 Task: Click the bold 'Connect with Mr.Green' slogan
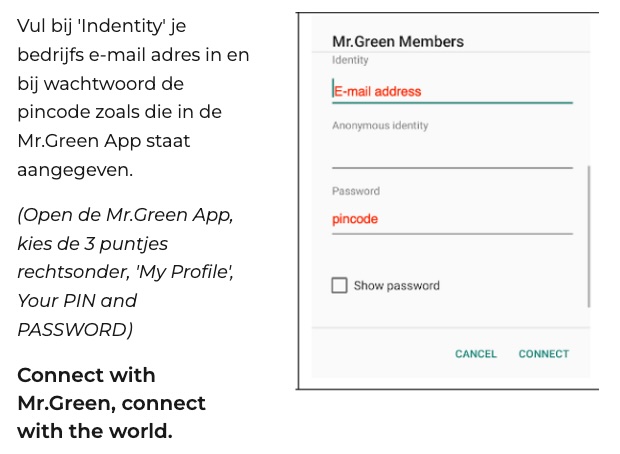(111, 403)
